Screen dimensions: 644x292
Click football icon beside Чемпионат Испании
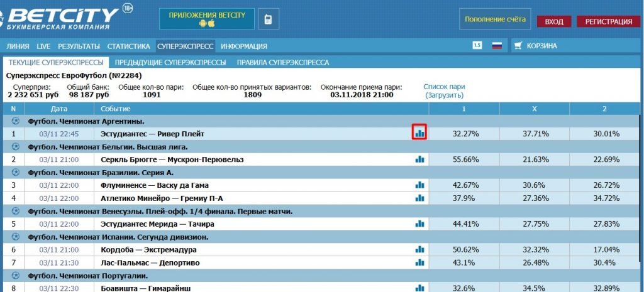16,237
